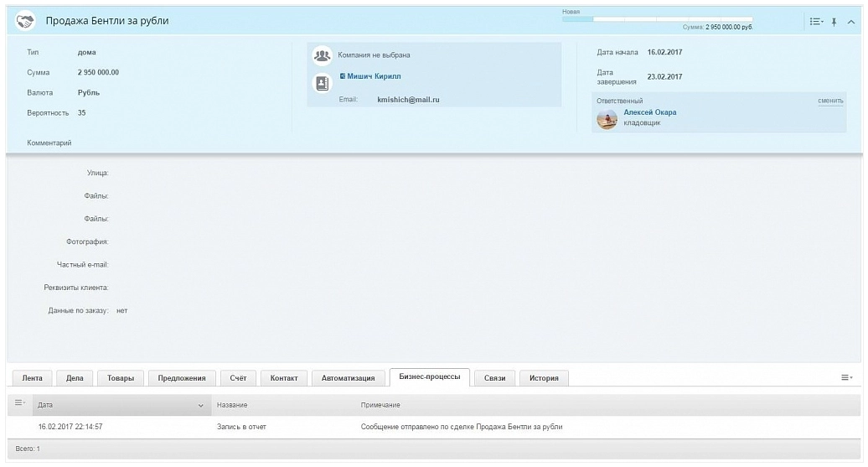
Task: Click the сменить responsible link
Action: click(830, 101)
